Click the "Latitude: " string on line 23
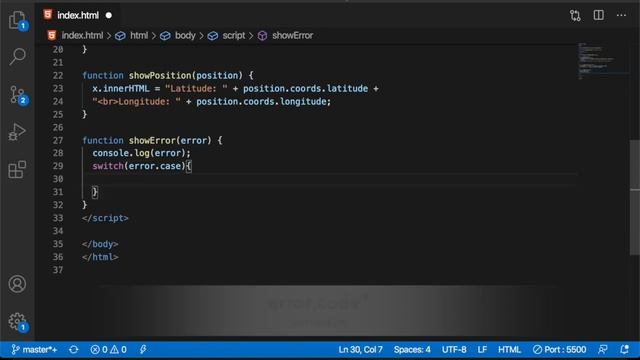This screenshot has width=640, height=360. (196, 89)
